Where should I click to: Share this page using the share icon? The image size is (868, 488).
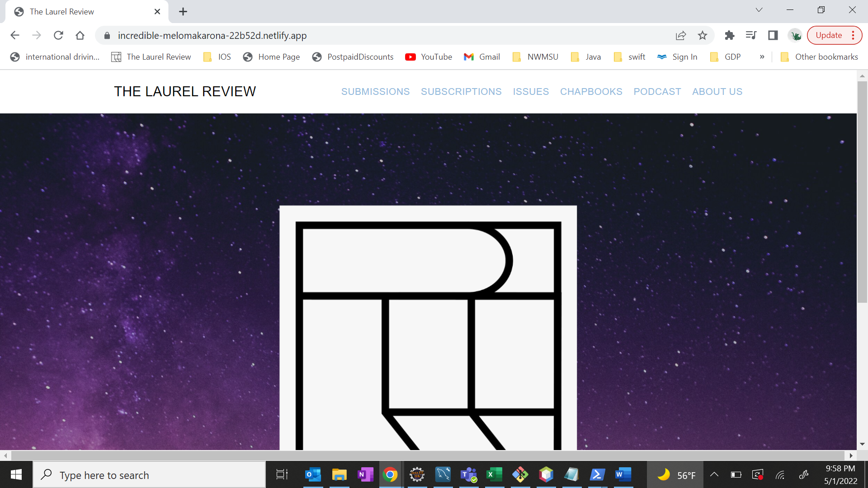[681, 35]
